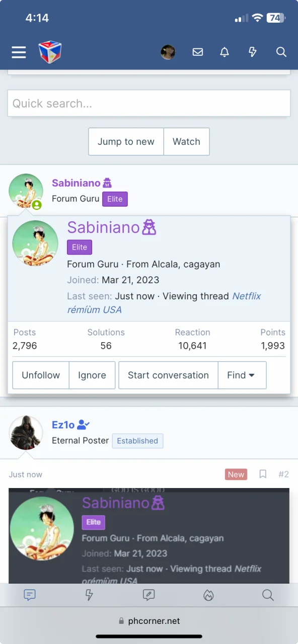298x644 pixels.
Task: Open the hamburger navigation menu
Action: pos(19,52)
